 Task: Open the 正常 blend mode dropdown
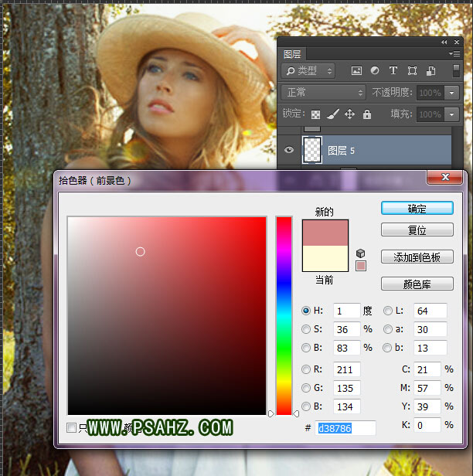[x=323, y=93]
